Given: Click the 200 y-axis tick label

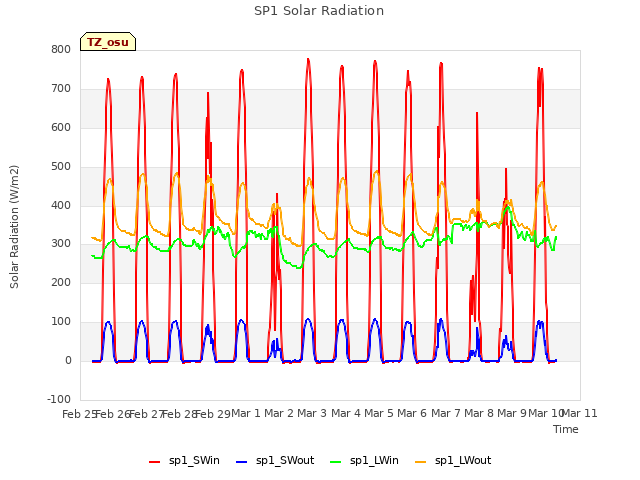Looking at the screenshot, I should 61,282.
